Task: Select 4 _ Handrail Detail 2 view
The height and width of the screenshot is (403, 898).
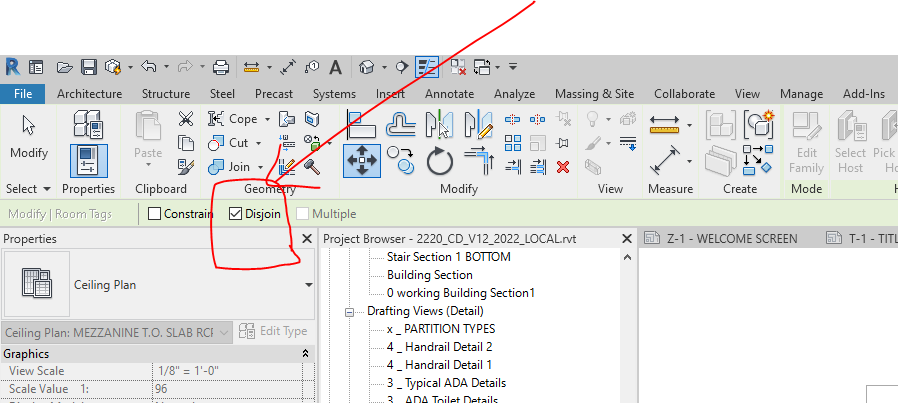Action: (x=440, y=347)
